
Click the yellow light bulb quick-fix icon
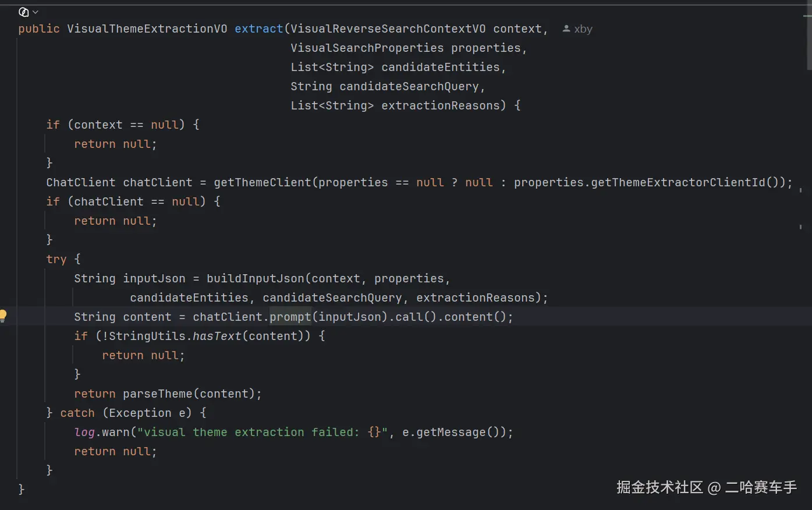click(x=3, y=316)
